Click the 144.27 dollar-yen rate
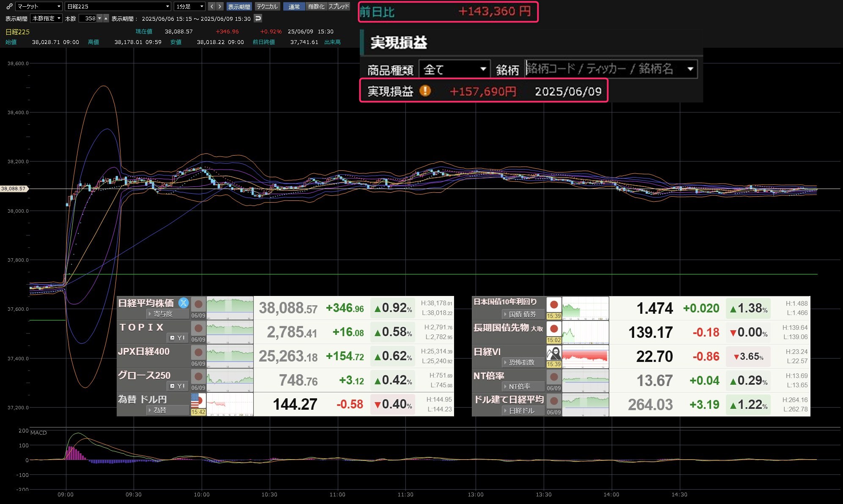This screenshot has width=843, height=504. coord(295,404)
